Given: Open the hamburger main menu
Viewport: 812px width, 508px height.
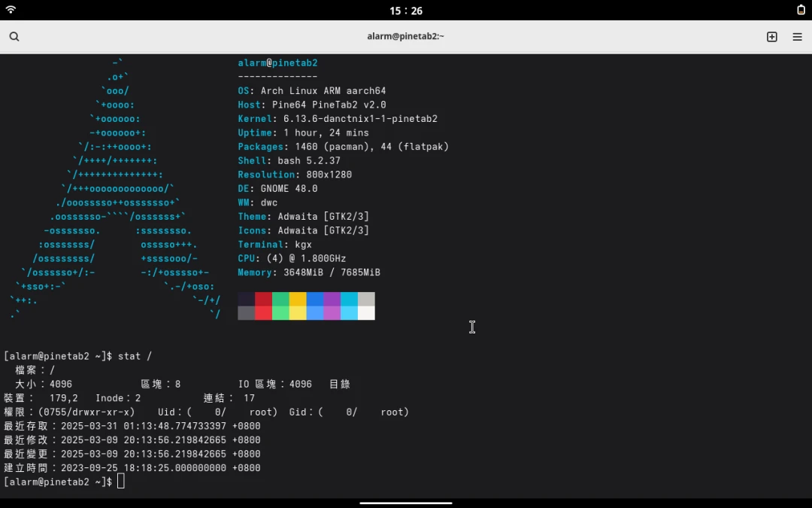Looking at the screenshot, I should tap(797, 37).
